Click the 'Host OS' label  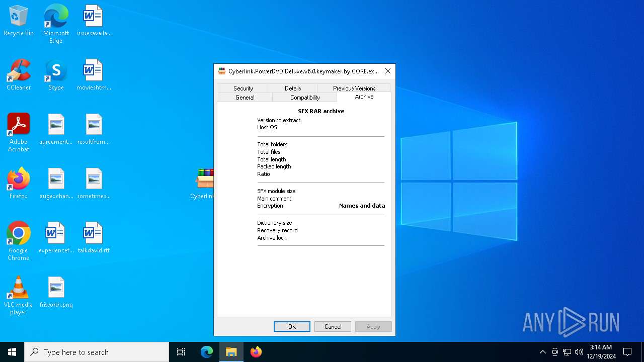pyautogui.click(x=267, y=127)
